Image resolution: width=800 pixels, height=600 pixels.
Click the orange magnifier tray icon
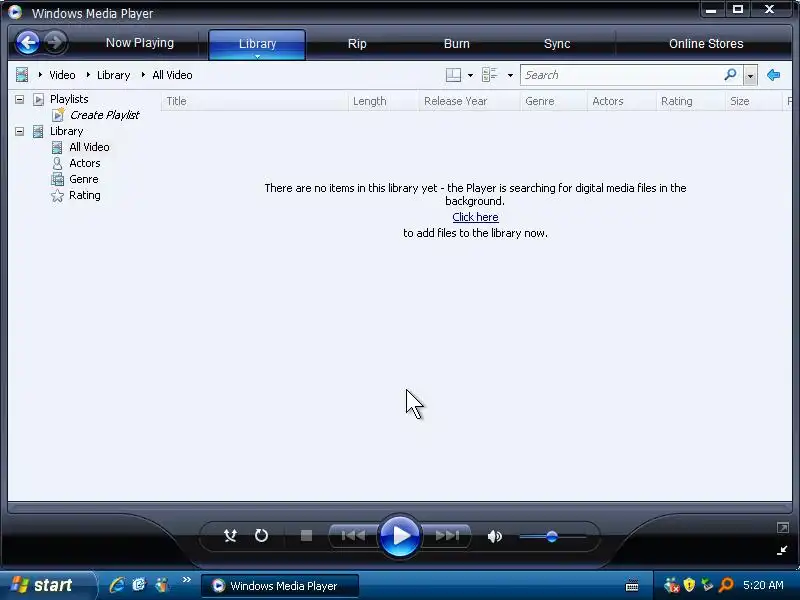tap(727, 585)
